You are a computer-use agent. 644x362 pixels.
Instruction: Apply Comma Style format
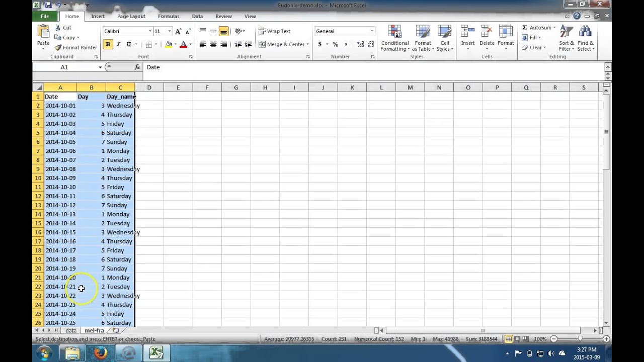[x=346, y=44]
